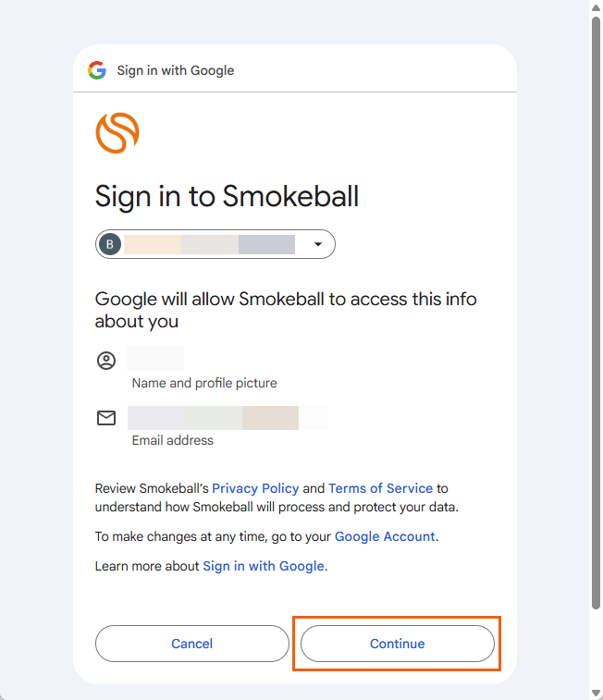The height and width of the screenshot is (700, 603).
Task: Click the Email address label
Action: [173, 440]
